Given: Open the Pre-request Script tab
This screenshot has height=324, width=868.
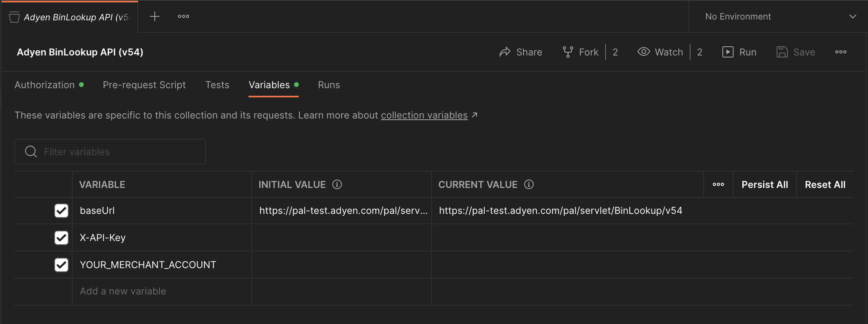Looking at the screenshot, I should 144,85.
